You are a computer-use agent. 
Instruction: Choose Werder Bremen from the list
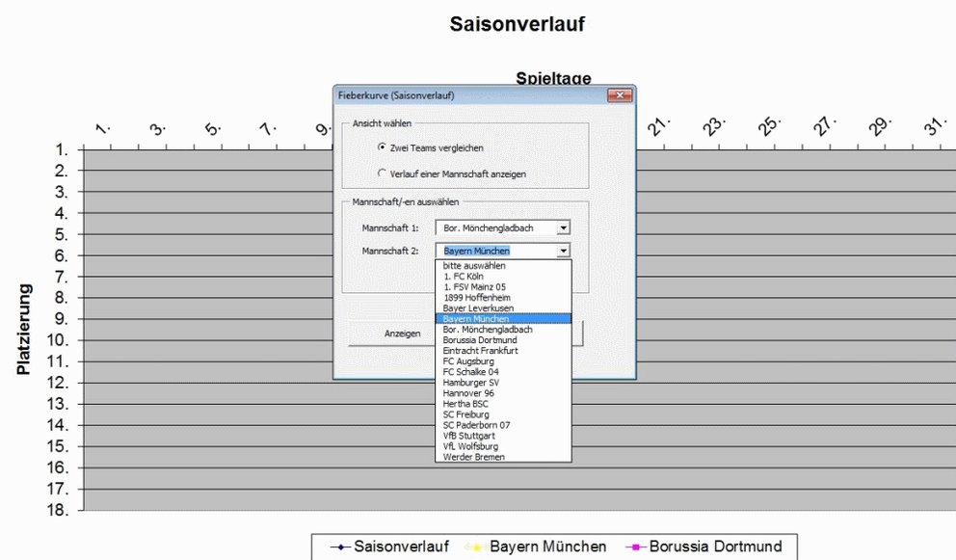point(503,457)
